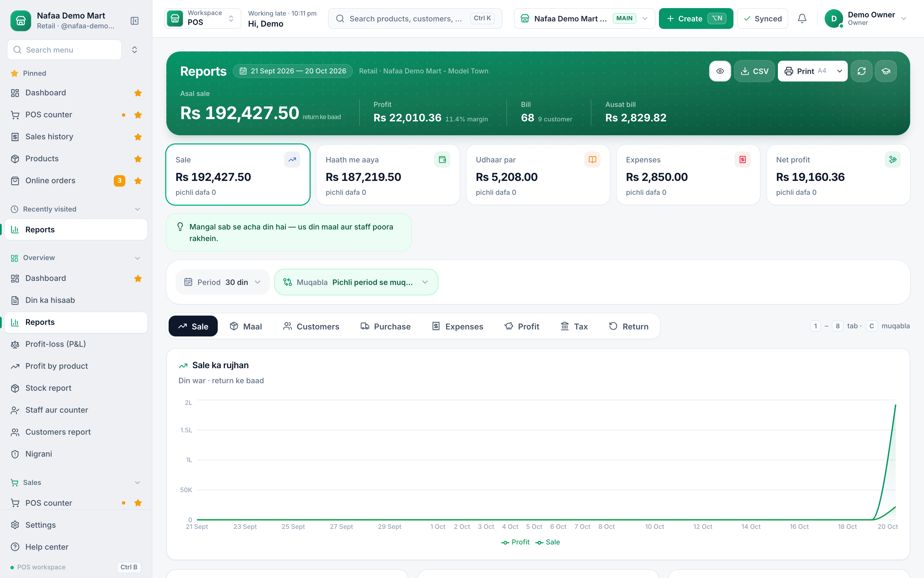Open Staff aur counter report
This screenshot has width=924, height=578.
pyautogui.click(x=76, y=410)
